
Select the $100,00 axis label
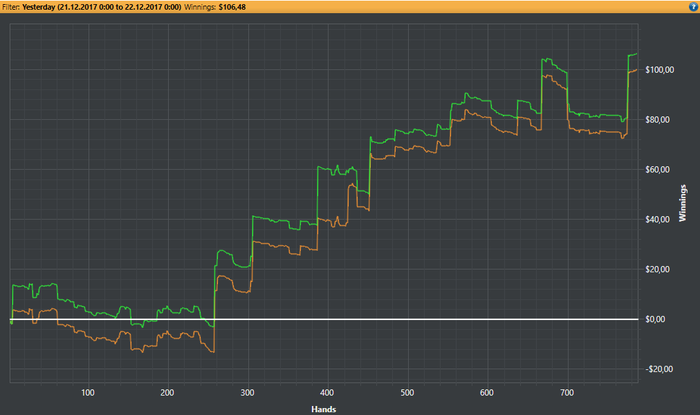click(659, 70)
